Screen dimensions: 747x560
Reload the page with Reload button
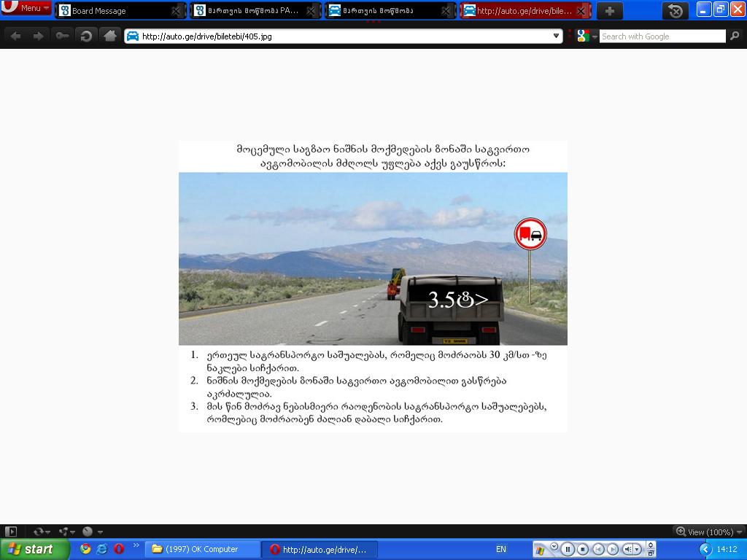(x=86, y=36)
